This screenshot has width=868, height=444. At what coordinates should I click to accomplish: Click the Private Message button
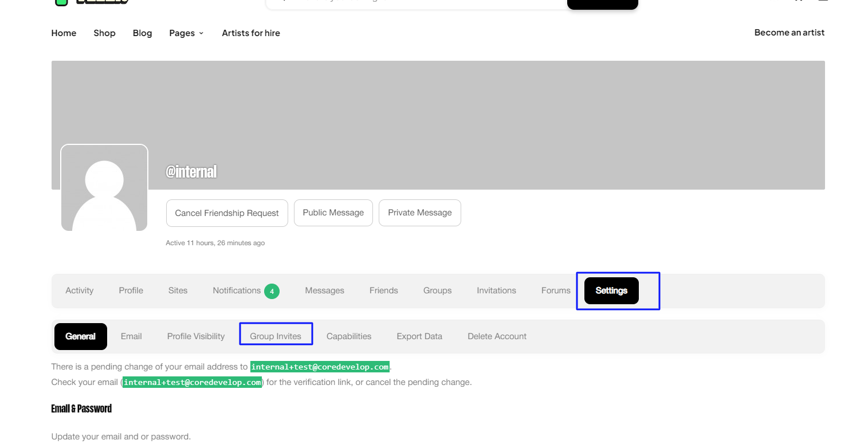[x=420, y=213]
